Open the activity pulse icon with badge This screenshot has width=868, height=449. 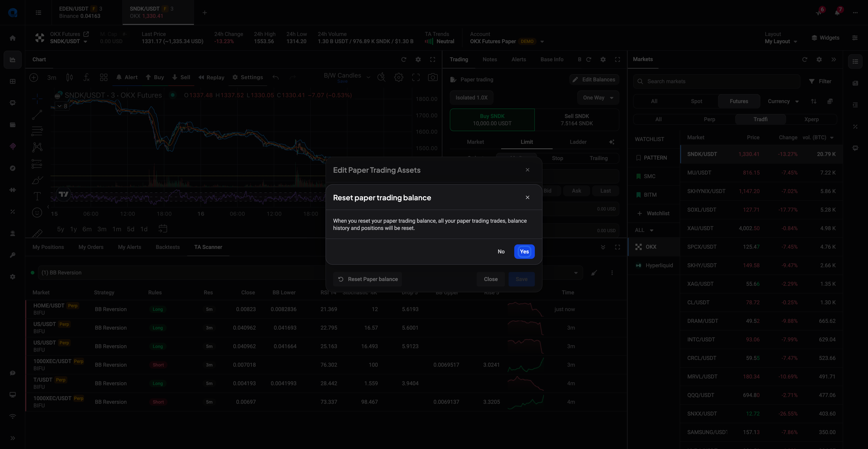[x=819, y=12]
